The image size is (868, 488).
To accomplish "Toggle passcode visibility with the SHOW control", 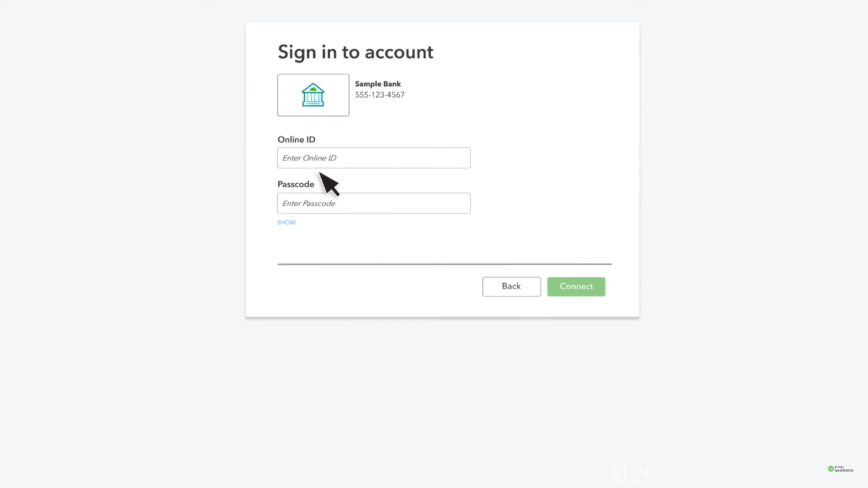I will [286, 222].
